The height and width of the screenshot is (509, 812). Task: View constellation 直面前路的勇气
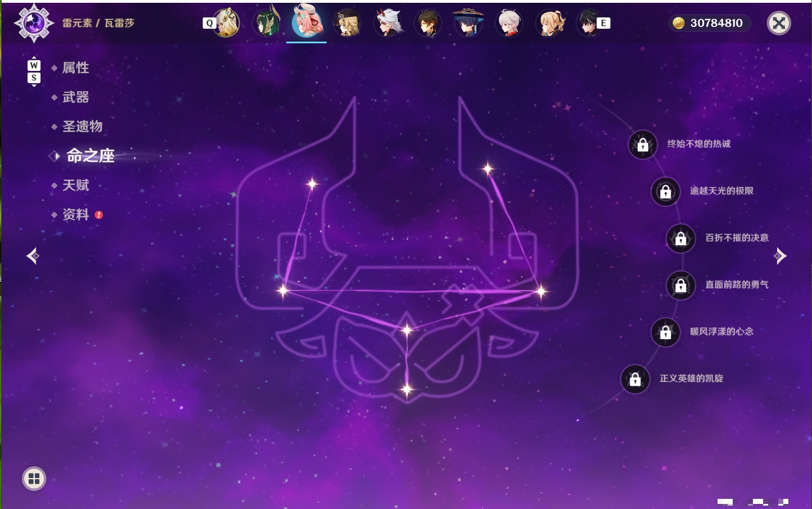(x=737, y=285)
